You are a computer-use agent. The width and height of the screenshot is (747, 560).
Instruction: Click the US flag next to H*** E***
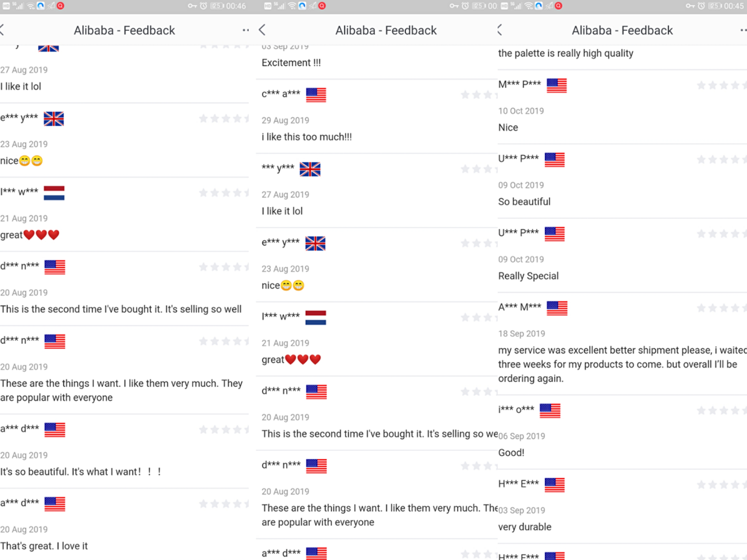[x=555, y=485]
